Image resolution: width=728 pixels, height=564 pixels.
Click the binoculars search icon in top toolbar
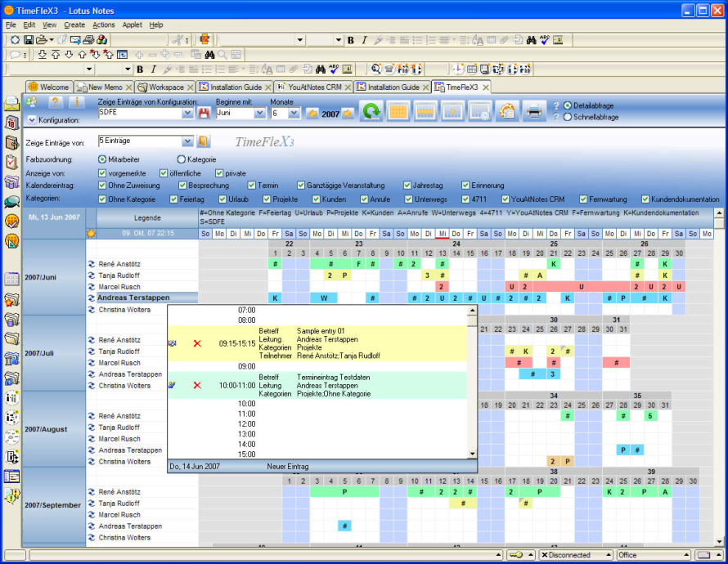[532, 40]
